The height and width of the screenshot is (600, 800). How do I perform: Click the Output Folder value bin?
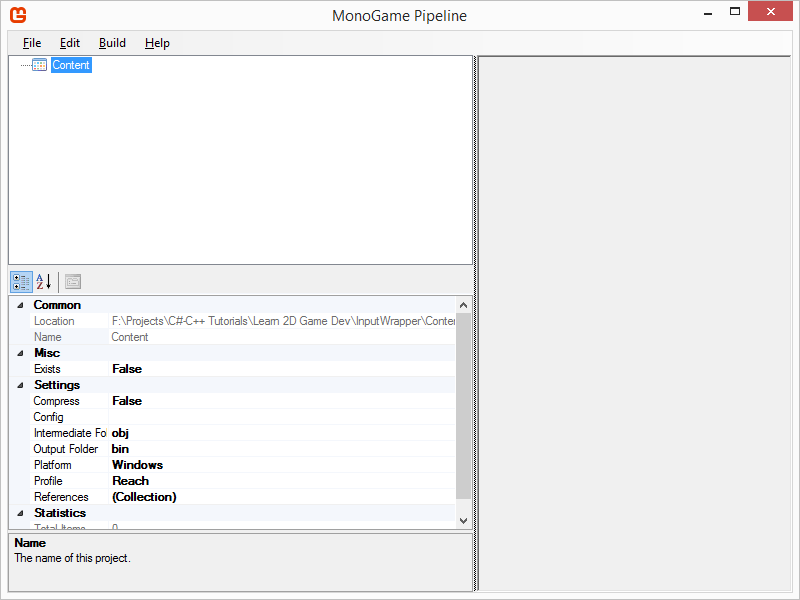coord(120,449)
